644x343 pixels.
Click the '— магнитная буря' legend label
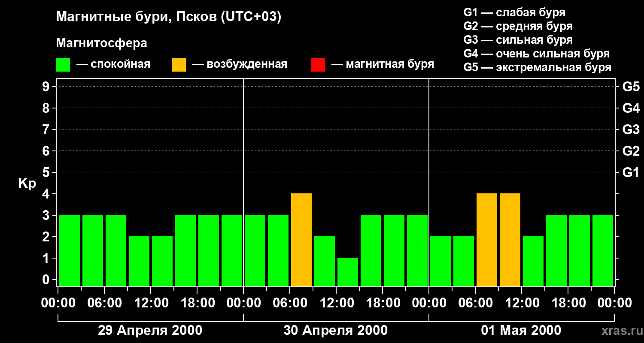point(383,64)
